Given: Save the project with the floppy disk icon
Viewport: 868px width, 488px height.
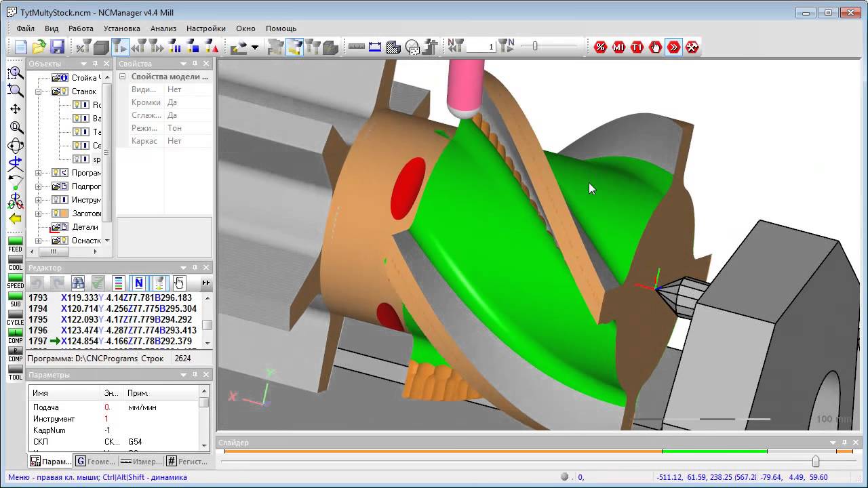Looking at the screenshot, I should 57,47.
